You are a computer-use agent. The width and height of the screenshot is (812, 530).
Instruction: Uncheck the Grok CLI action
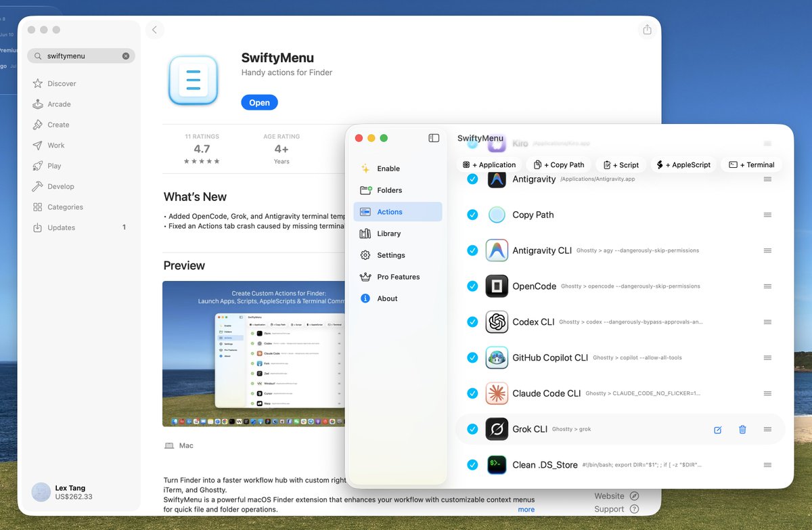tap(472, 429)
